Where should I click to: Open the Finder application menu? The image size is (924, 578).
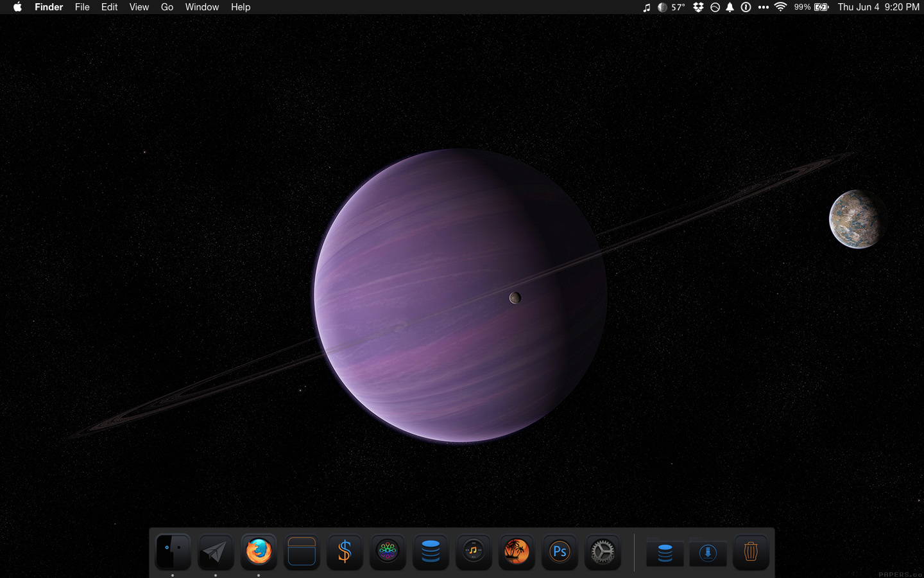tap(49, 7)
